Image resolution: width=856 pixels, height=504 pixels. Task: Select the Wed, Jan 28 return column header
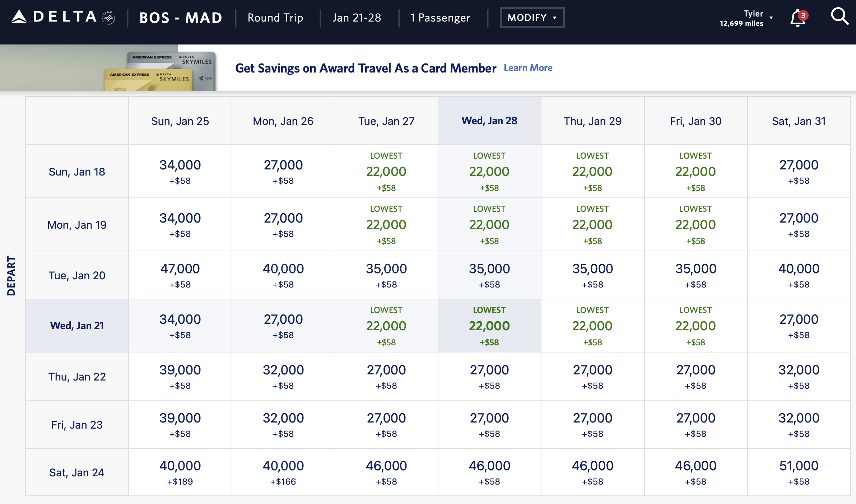[489, 121]
